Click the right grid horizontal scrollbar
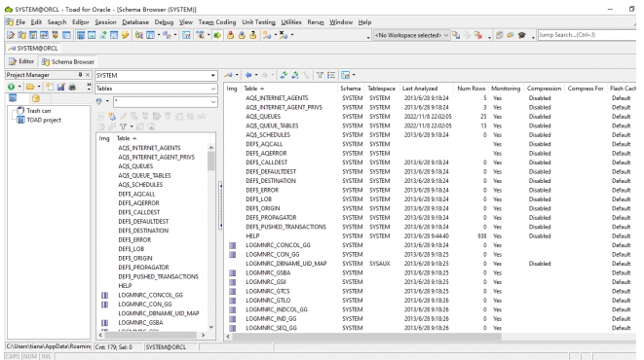Image resolution: width=644 pixels, height=360 pixels. coord(366,337)
